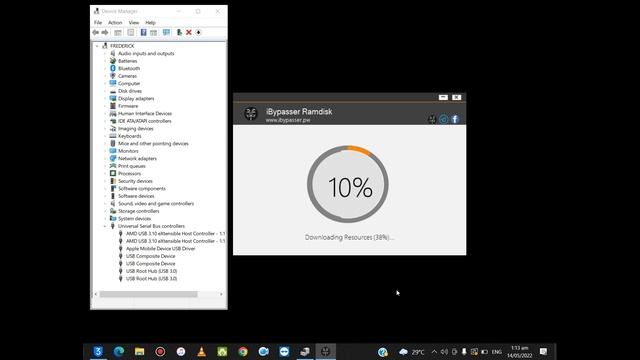
Task: Click the leftmost header icon in iBypasser
Action: [x=432, y=119]
